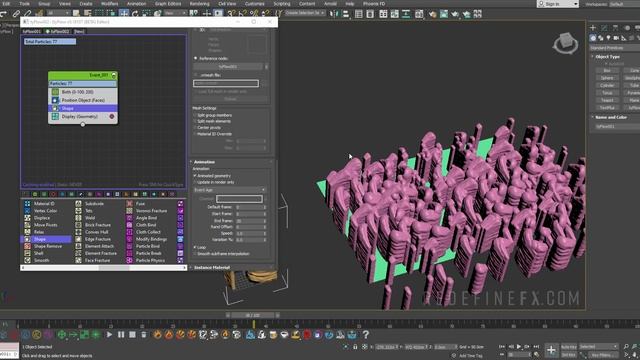Select the Shape entry in operator depot
The image size is (640, 360).
[46, 239]
